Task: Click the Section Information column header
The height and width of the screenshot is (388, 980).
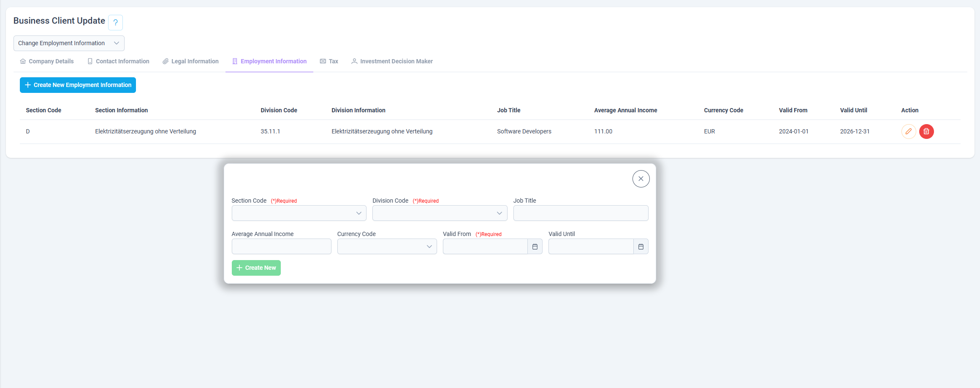Action: point(122,110)
